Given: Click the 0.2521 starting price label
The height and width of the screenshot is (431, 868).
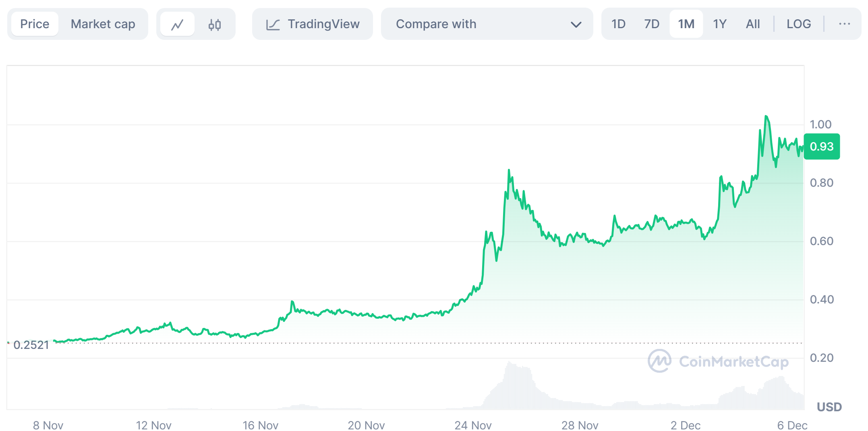Looking at the screenshot, I should [31, 345].
